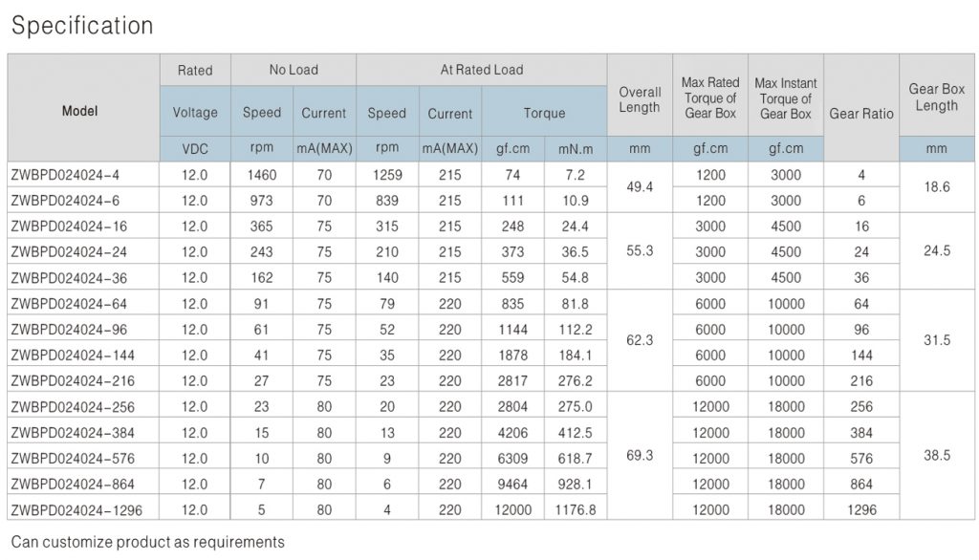
Task: Select the Overall Length column header
Action: tap(640, 99)
